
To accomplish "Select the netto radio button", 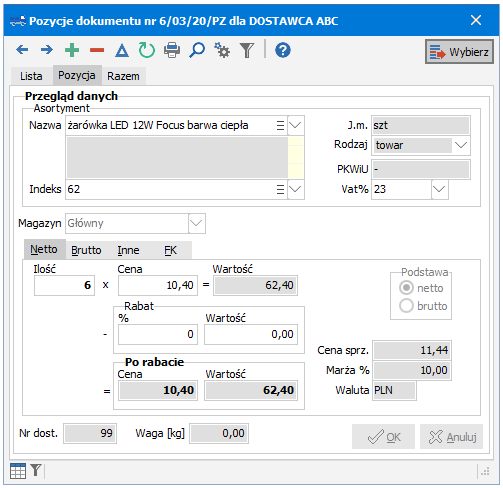I will [x=406, y=288].
